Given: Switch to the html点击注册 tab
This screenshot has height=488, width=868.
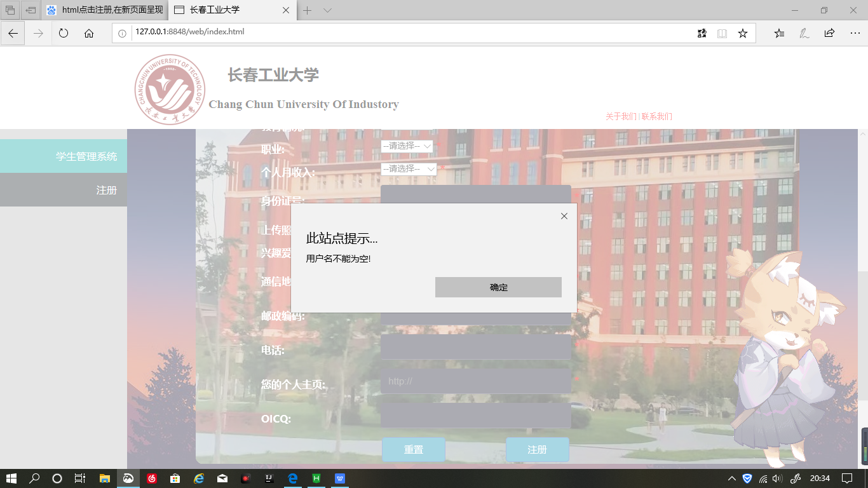Looking at the screenshot, I should (x=104, y=10).
